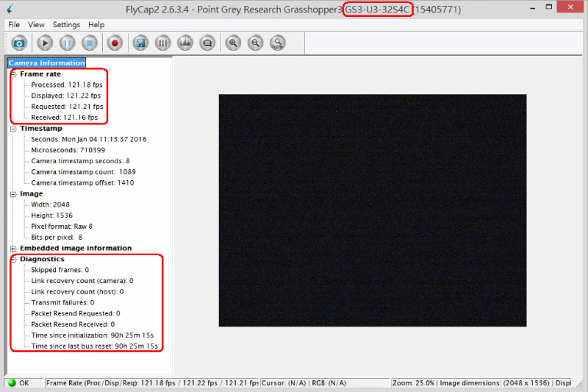Select the Camera Information header

(x=46, y=63)
